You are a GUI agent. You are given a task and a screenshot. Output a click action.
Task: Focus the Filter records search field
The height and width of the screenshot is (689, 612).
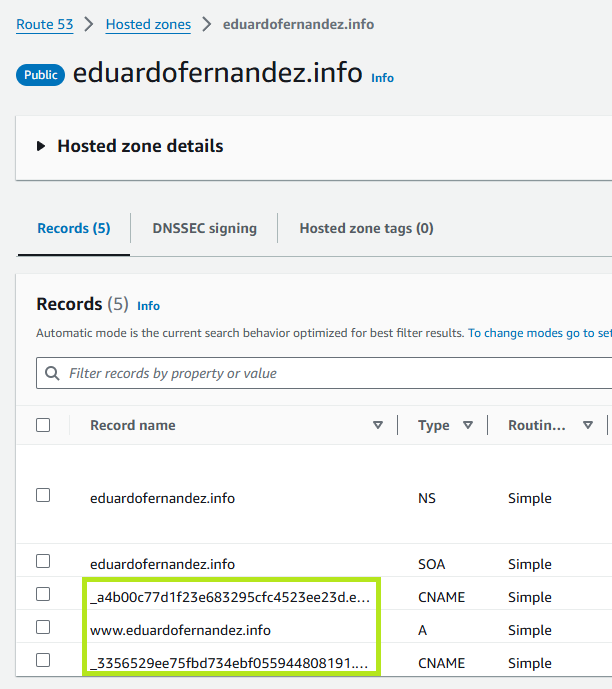pos(330,373)
